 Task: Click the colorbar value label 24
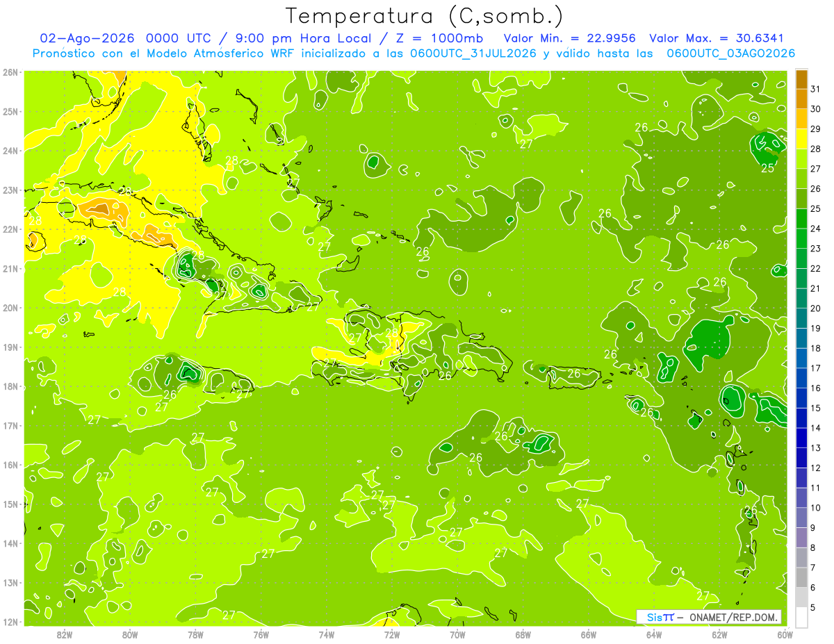tap(815, 228)
